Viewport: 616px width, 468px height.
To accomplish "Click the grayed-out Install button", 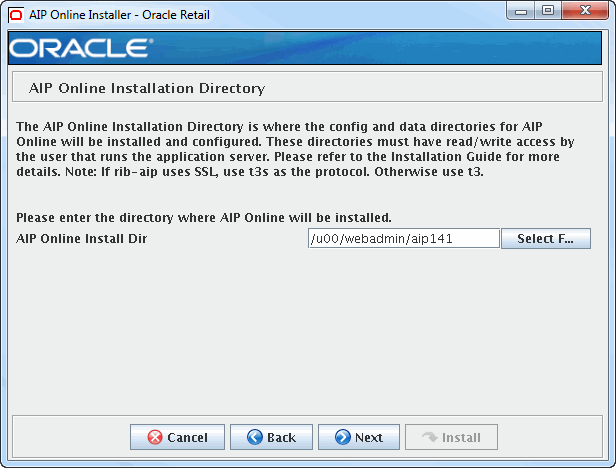I will tap(451, 437).
